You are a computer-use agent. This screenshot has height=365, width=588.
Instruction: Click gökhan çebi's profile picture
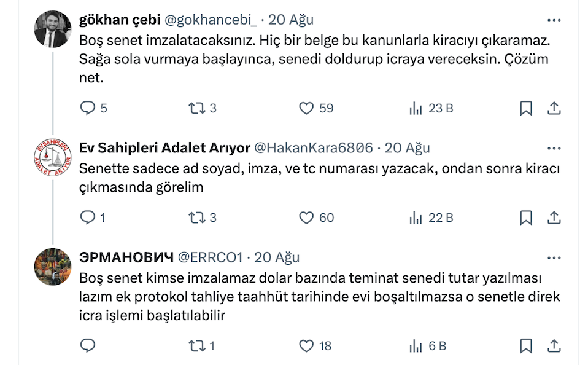[x=52, y=30]
